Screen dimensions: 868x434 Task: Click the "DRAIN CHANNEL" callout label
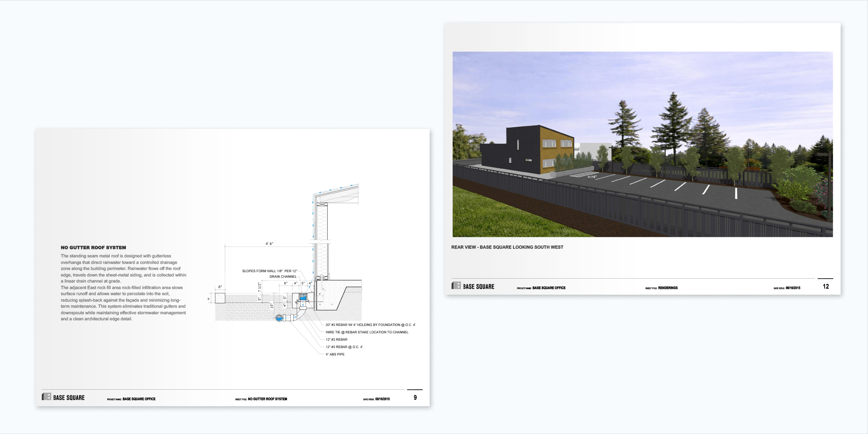283,277
